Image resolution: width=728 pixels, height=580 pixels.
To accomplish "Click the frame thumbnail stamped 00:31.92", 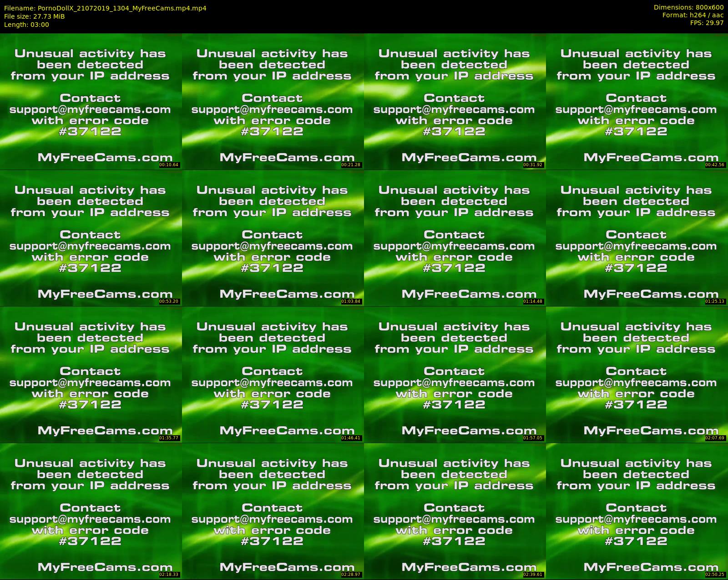I will 455,102.
